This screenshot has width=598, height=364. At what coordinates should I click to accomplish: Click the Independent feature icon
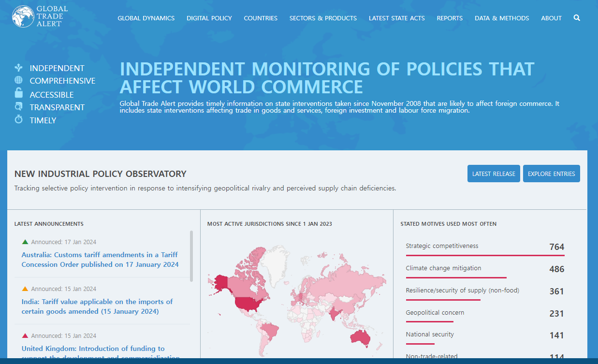[x=19, y=68]
